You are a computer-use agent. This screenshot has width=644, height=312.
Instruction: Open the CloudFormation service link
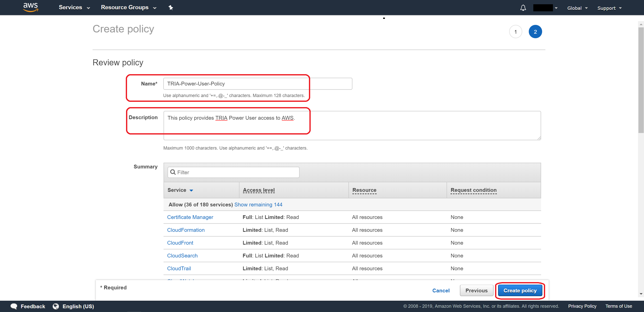click(186, 230)
